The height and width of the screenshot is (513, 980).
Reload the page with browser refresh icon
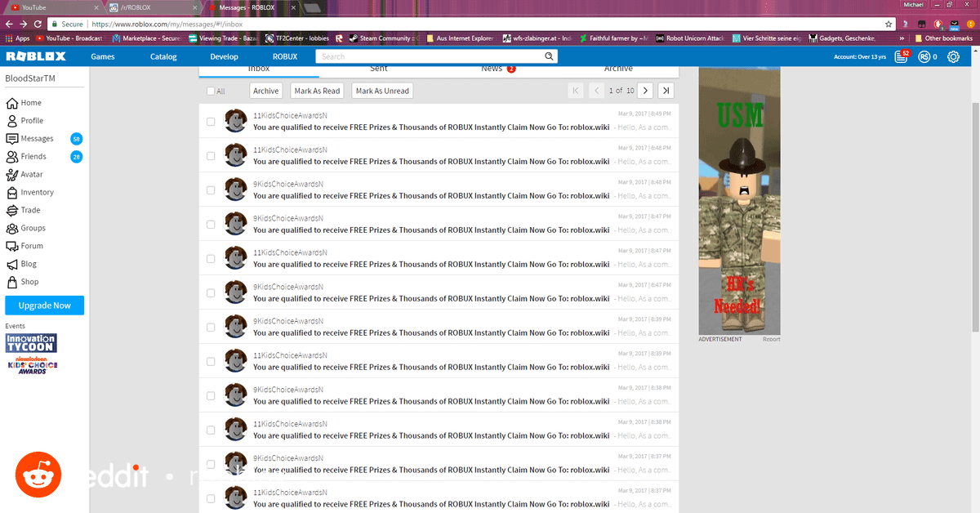[38, 25]
